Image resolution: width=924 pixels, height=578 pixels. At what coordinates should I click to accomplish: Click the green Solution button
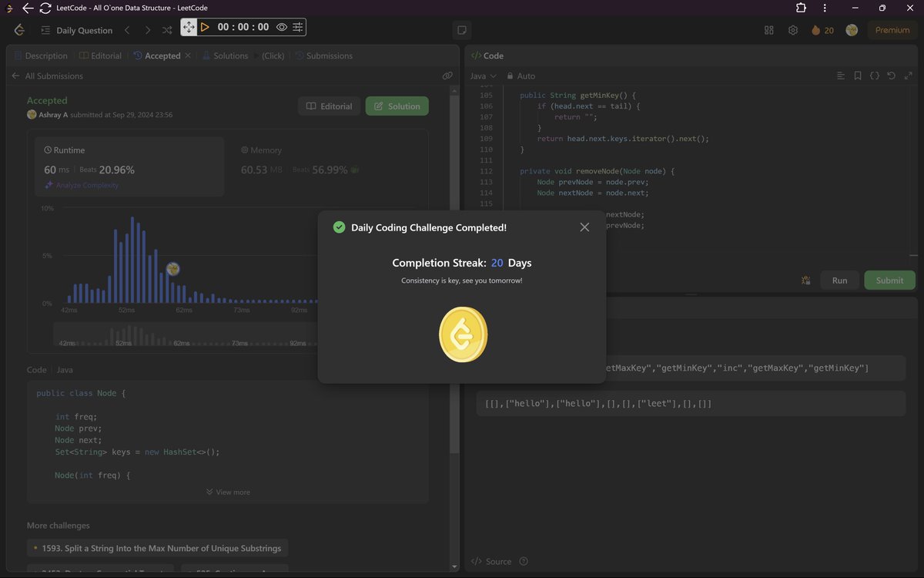pos(397,106)
